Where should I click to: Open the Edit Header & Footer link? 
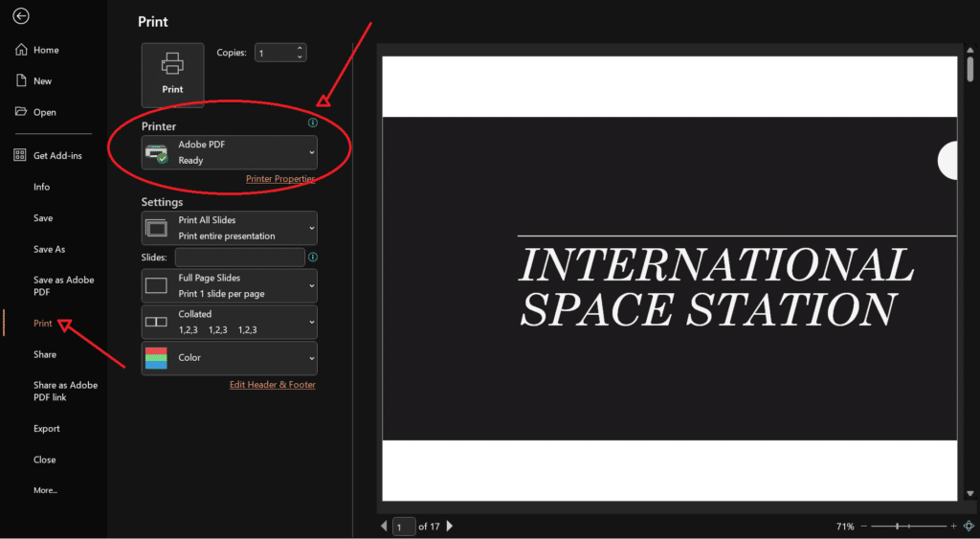273,385
